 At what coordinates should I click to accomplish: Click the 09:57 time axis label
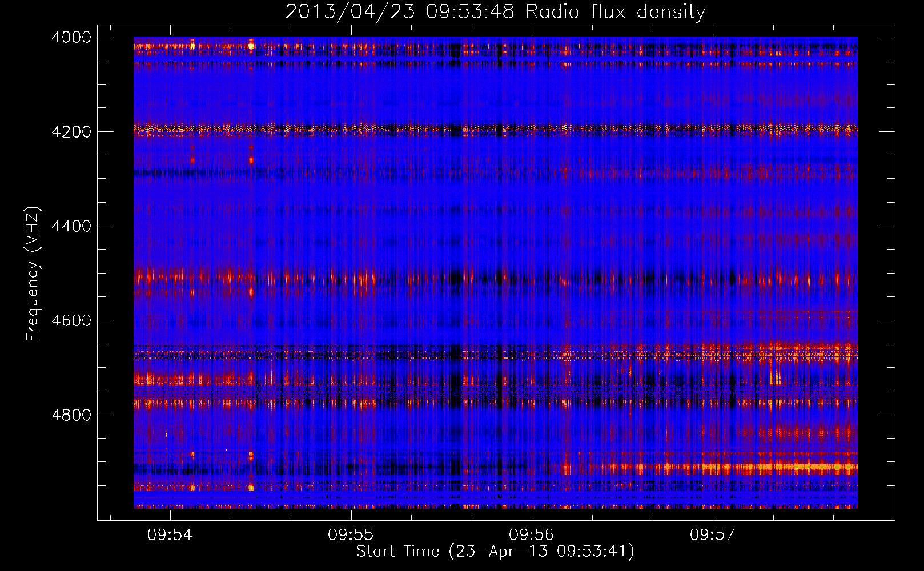pos(712,535)
